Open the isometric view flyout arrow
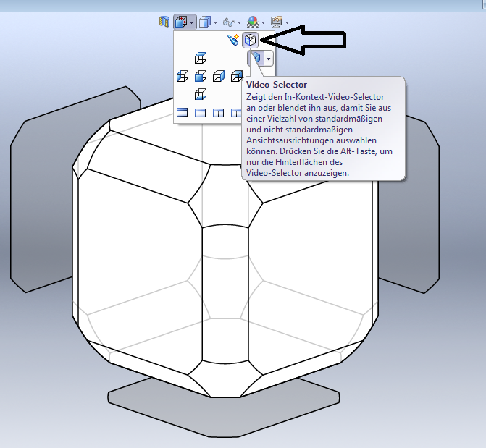Image resolution: width=486 pixels, height=448 pixels. point(269,59)
